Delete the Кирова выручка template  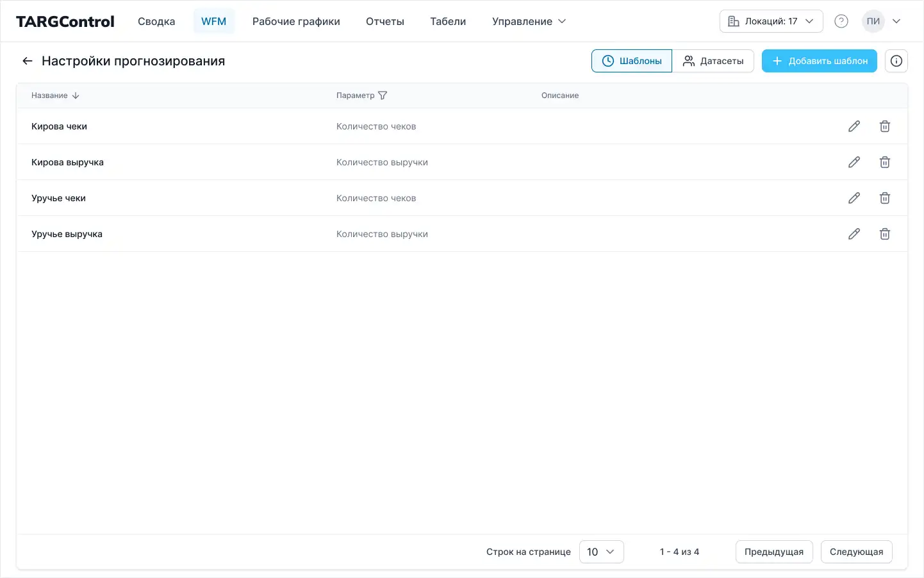[x=885, y=162]
